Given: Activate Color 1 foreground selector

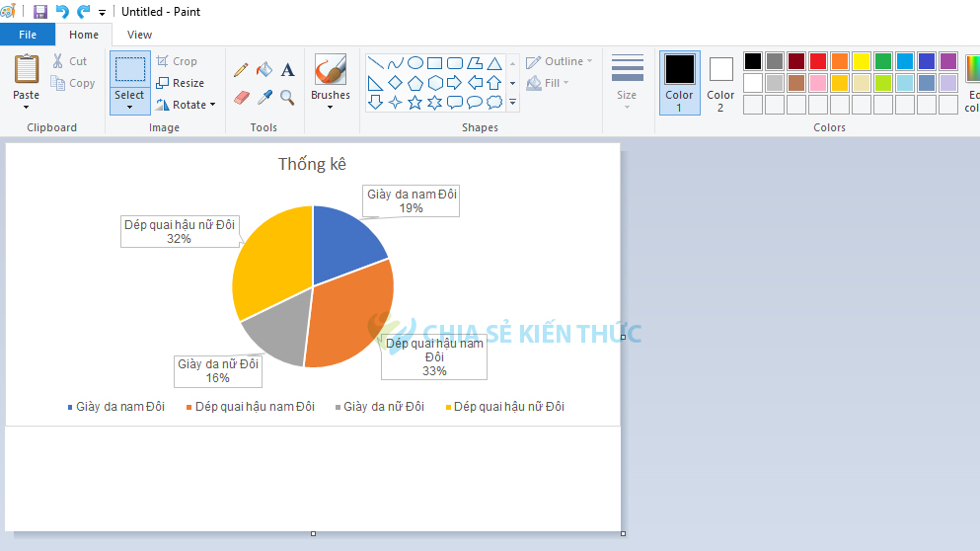Looking at the screenshot, I should click(x=679, y=83).
